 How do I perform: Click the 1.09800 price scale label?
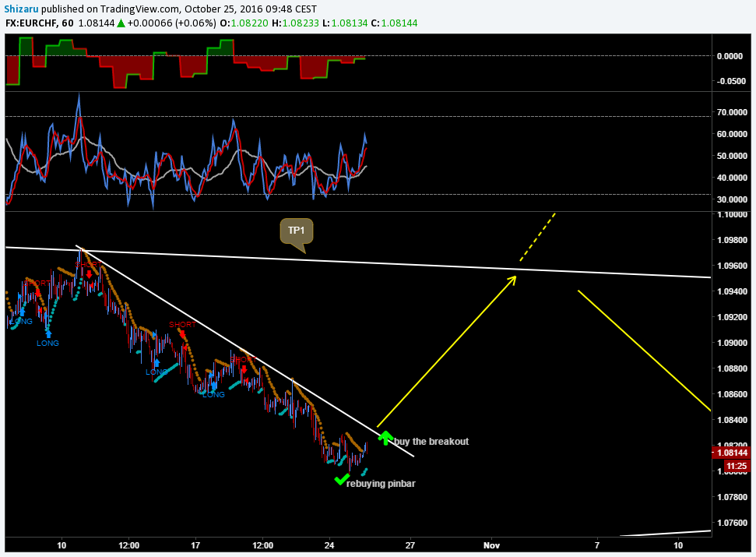[732, 240]
